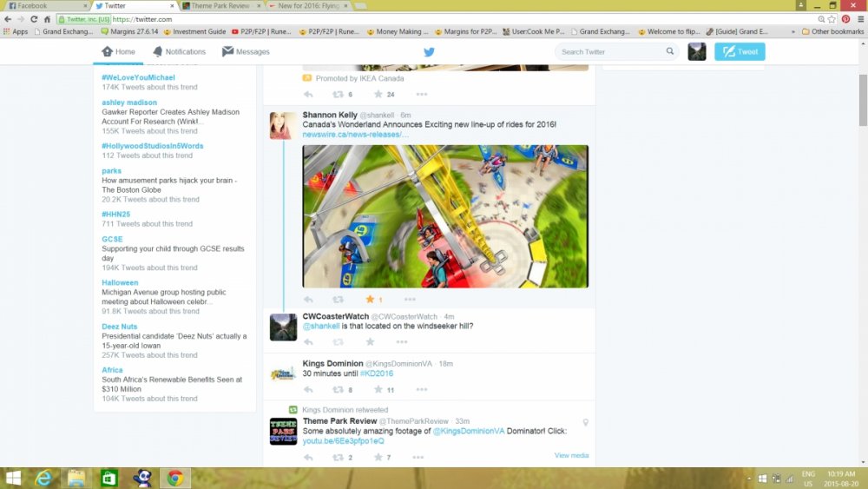Reply to Kings Dominion 30 minutes tweet
The width and height of the screenshot is (868, 489).
pyautogui.click(x=308, y=389)
